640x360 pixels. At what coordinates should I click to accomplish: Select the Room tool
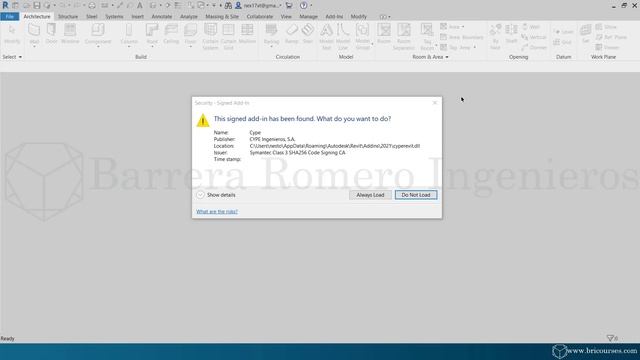[x=384, y=34]
